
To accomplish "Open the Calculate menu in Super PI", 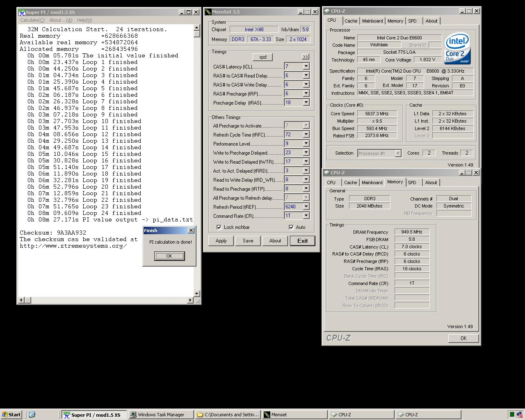I will coord(32,20).
